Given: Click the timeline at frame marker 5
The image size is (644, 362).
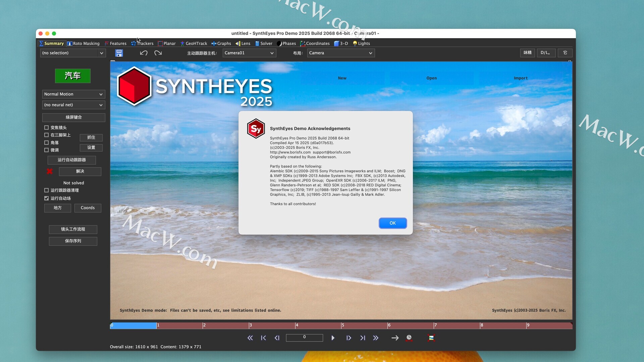Looking at the screenshot, I should pos(342,325).
